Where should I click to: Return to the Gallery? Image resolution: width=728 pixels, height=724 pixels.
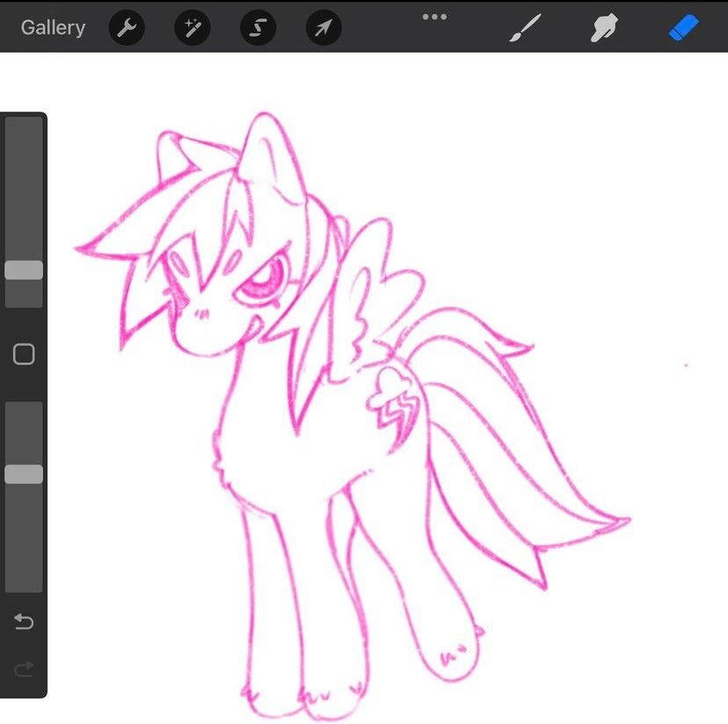pyautogui.click(x=53, y=28)
